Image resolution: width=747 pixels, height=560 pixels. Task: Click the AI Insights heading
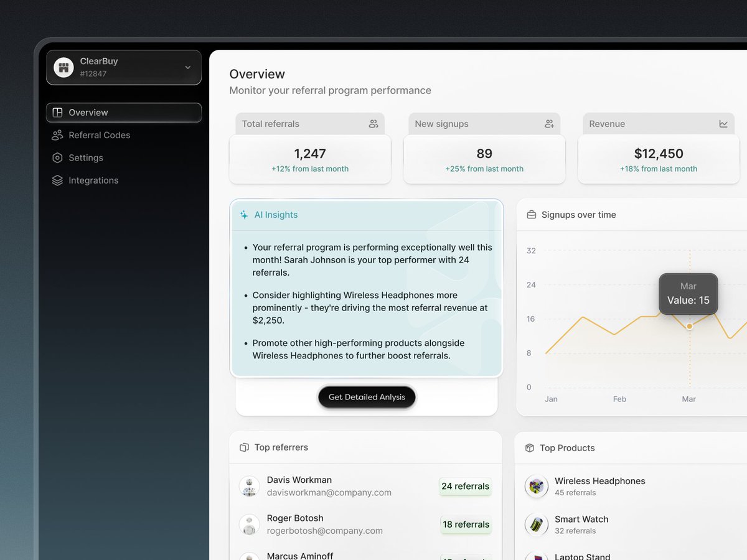coord(276,215)
